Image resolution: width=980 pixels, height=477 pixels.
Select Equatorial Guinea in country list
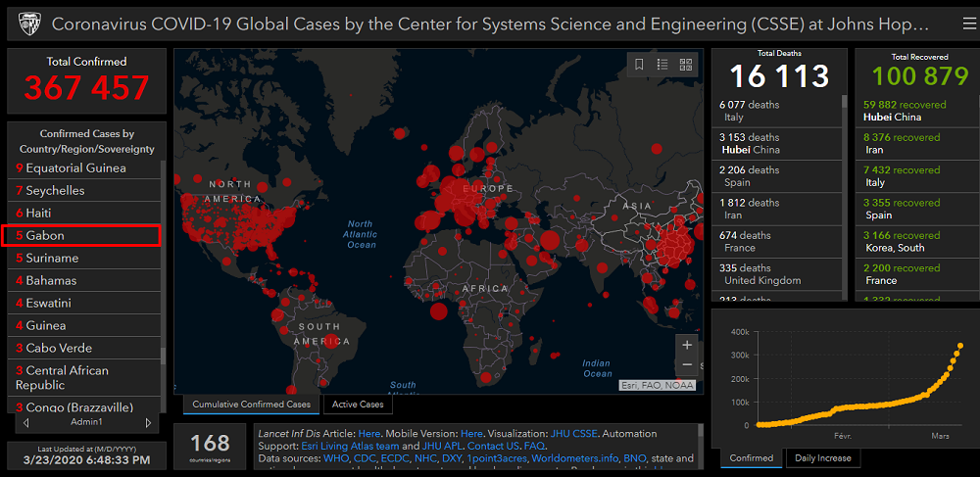pos(84,167)
